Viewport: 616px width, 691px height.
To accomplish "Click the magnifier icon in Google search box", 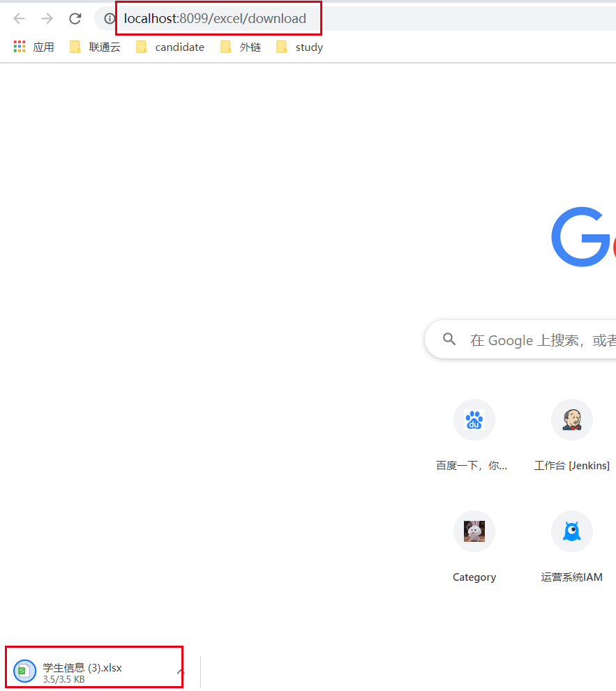I will coord(449,340).
